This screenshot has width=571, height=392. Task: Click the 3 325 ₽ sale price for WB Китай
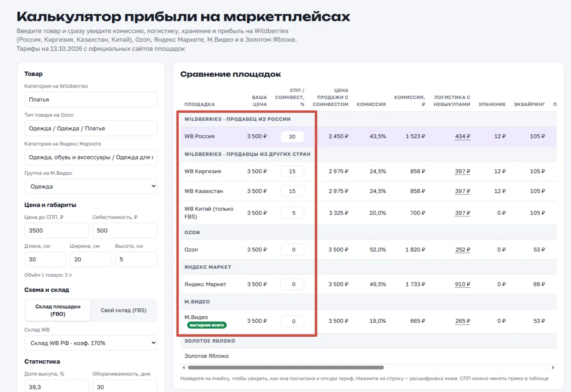tap(338, 213)
